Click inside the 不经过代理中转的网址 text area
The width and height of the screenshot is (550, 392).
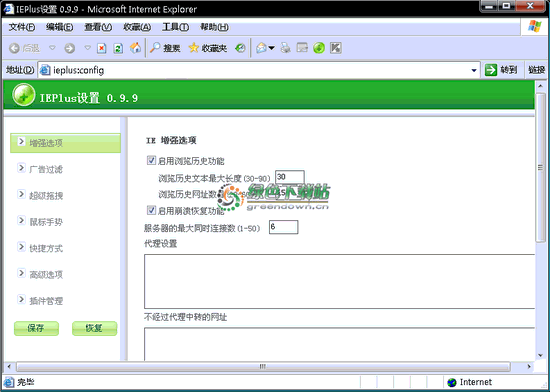pos(339,344)
